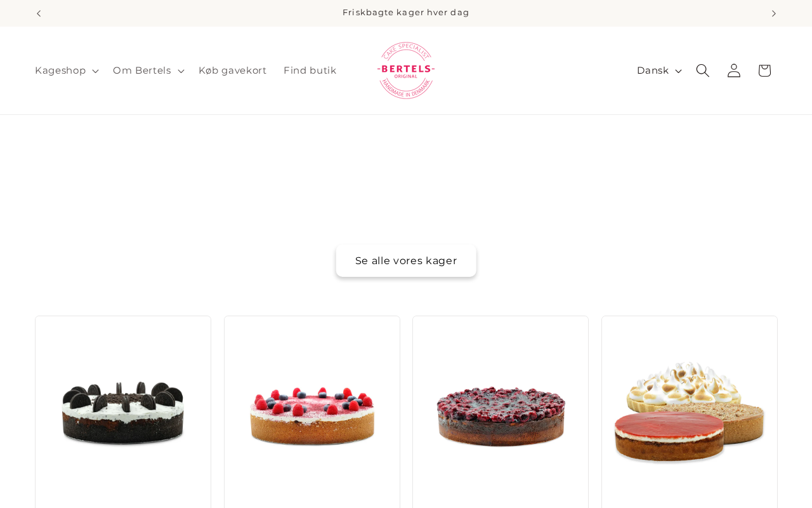The width and height of the screenshot is (812, 508).
Task: Show previous announcement with left arrow
Action: (x=39, y=13)
